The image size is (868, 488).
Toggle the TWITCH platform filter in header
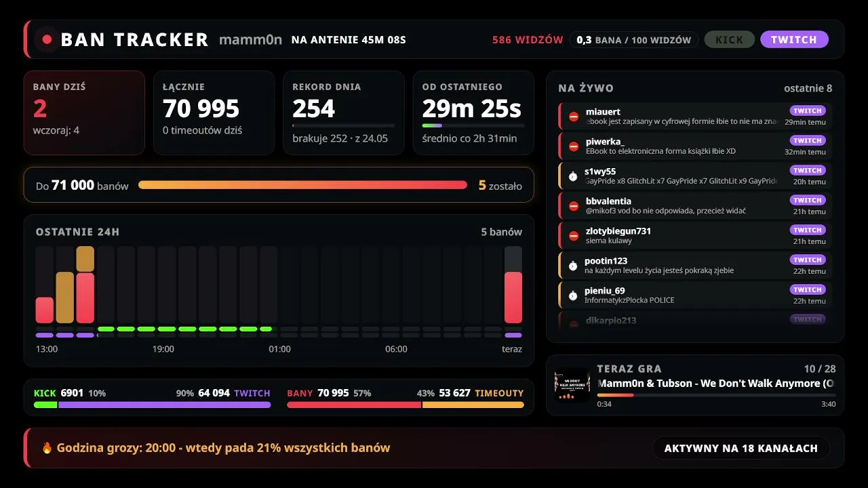click(794, 39)
